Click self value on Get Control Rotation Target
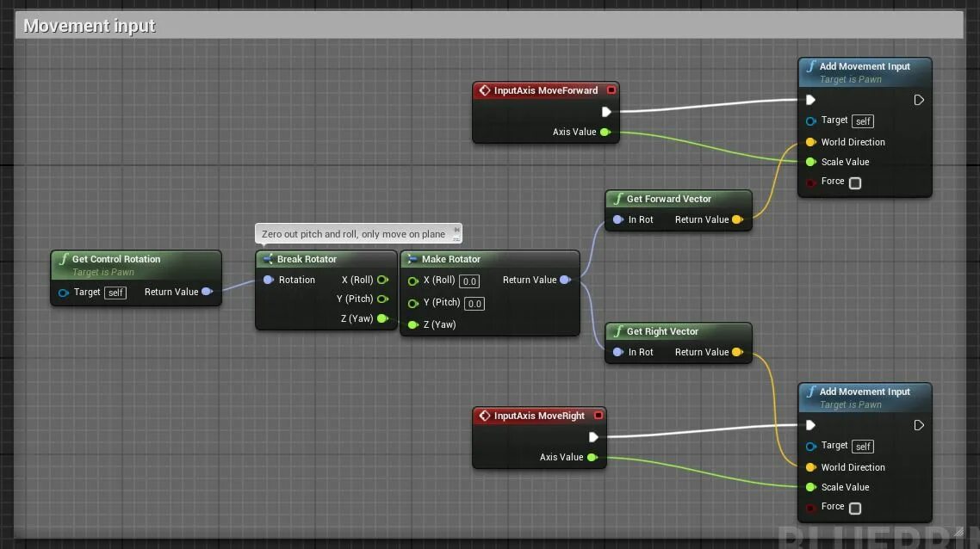 coord(115,293)
